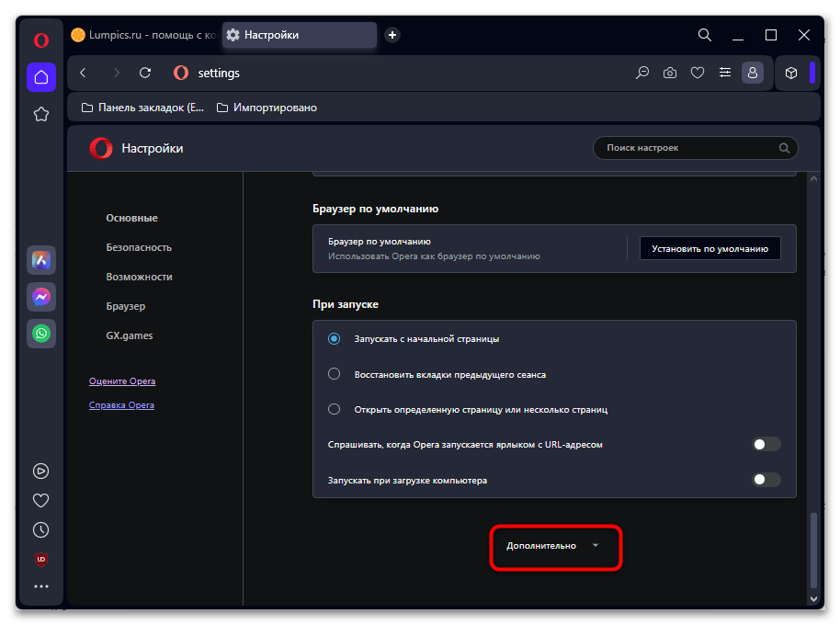Open the Импортировано bookmarks folder
840x625 pixels.
[267, 108]
